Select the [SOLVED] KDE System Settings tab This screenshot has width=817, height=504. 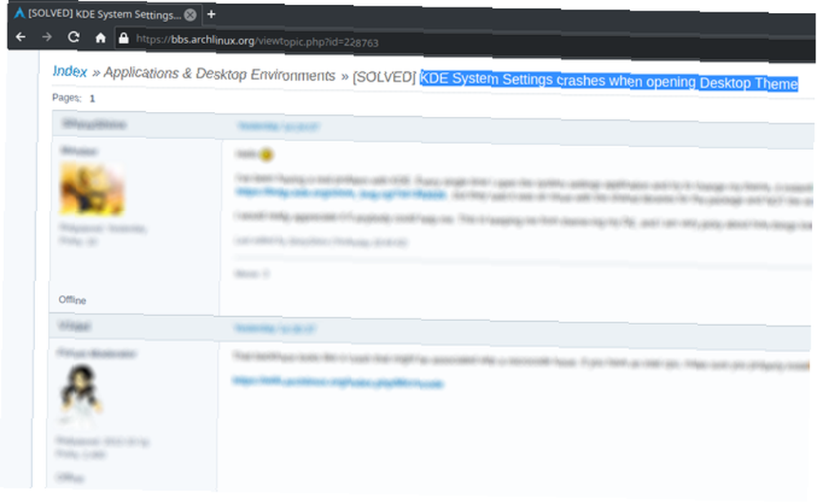(x=105, y=14)
